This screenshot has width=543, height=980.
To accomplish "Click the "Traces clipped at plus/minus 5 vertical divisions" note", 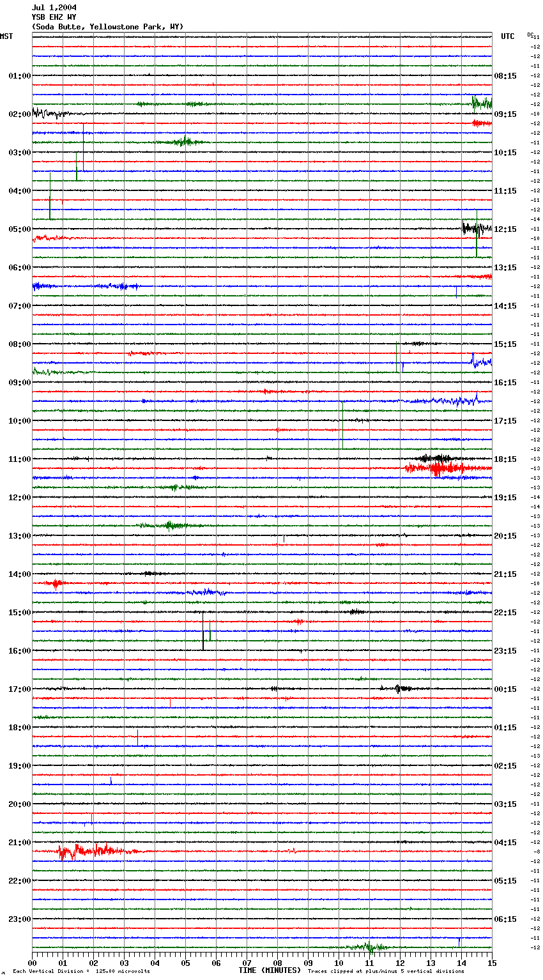I will (386, 972).
